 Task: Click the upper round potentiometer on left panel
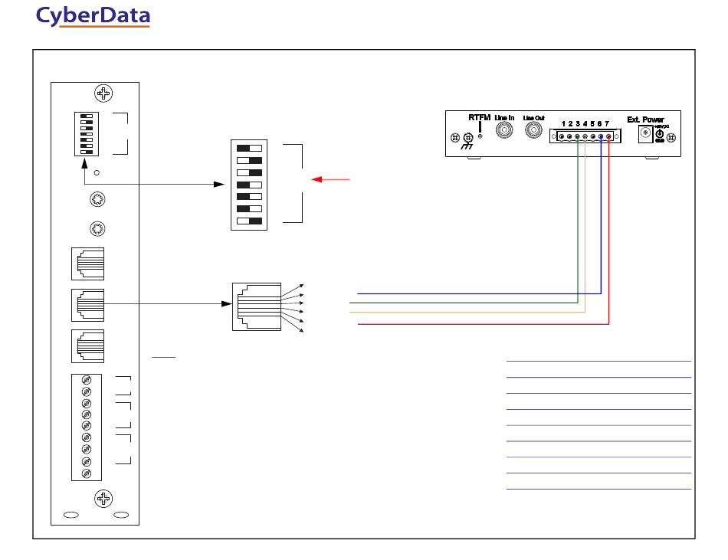pos(97,199)
